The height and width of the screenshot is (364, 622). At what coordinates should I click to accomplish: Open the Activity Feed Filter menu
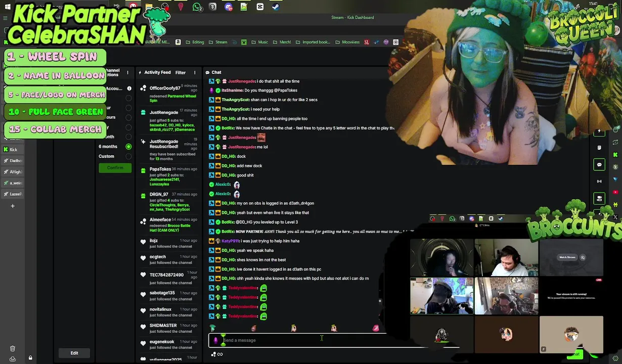pyautogui.click(x=180, y=72)
